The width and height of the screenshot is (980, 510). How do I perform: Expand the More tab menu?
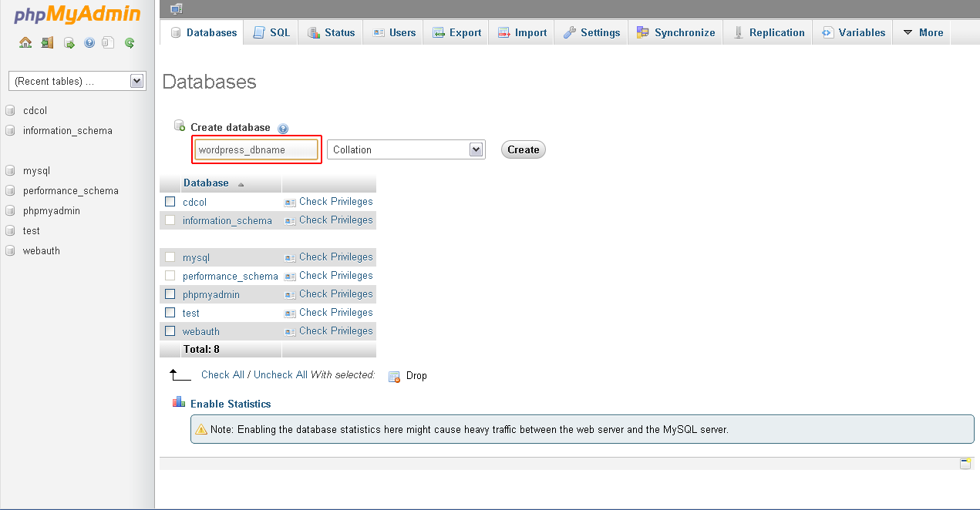tap(922, 32)
